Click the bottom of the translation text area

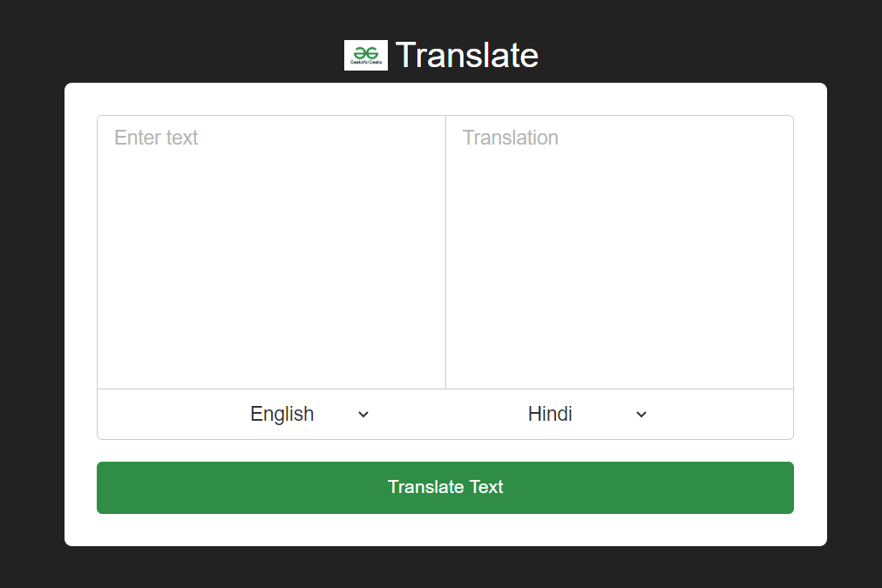point(619,375)
